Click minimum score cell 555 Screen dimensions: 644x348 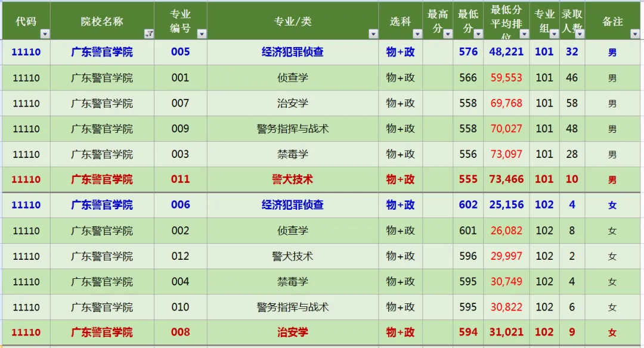468,179
